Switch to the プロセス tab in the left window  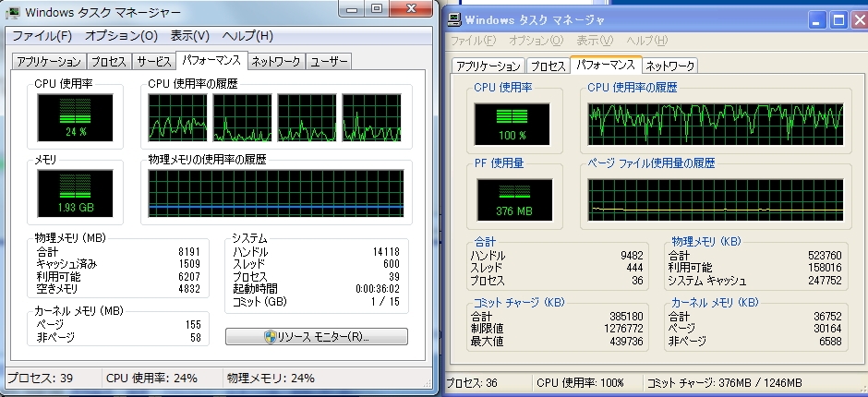click(x=109, y=62)
